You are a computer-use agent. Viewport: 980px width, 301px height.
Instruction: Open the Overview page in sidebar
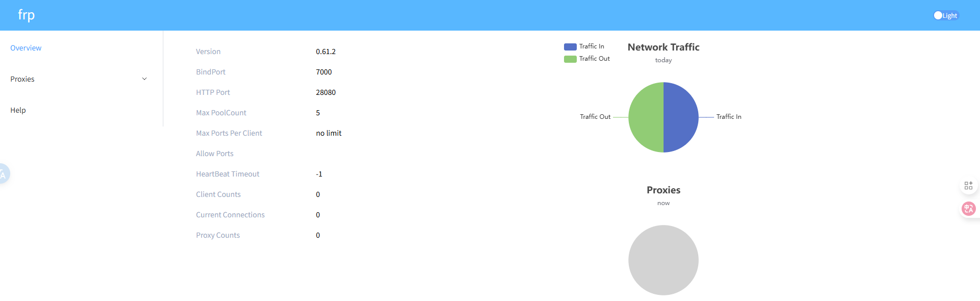[x=26, y=48]
